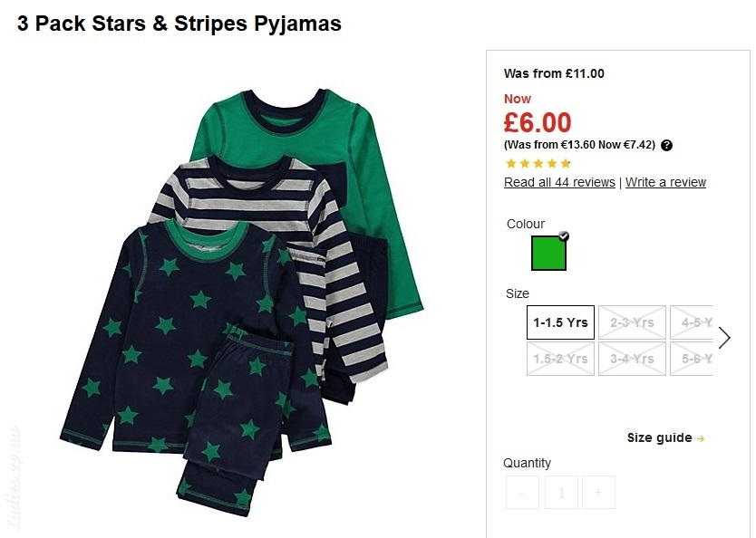Select the green colour swatch

pyautogui.click(x=548, y=253)
